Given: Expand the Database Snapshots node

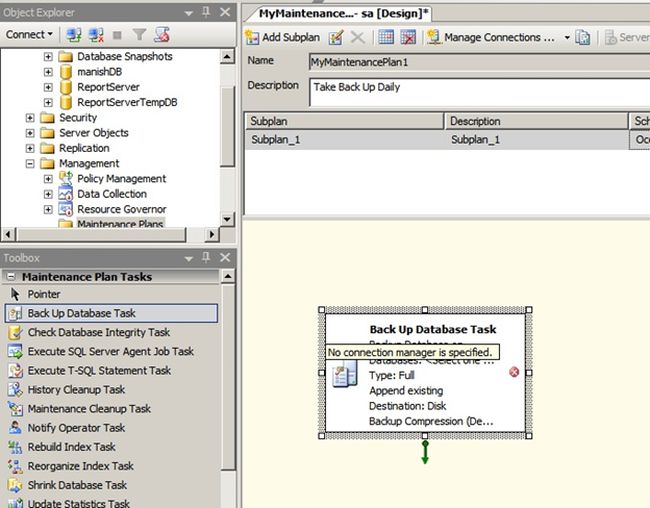Looking at the screenshot, I should (x=48, y=56).
